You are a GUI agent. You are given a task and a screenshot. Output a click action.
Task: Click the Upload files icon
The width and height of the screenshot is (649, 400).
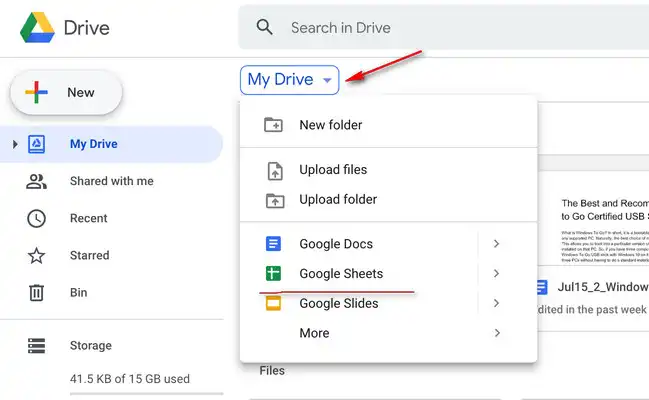point(275,171)
